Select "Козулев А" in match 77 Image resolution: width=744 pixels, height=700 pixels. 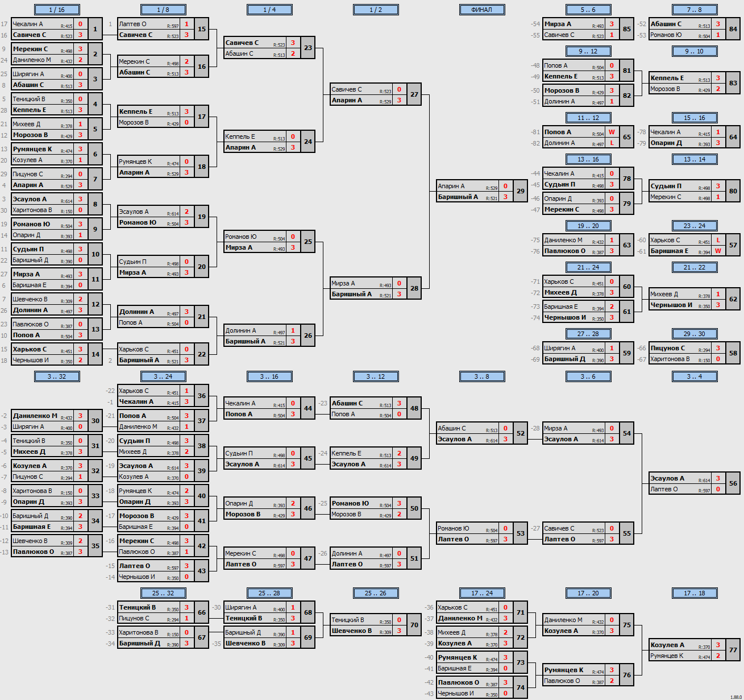pyautogui.click(x=667, y=645)
